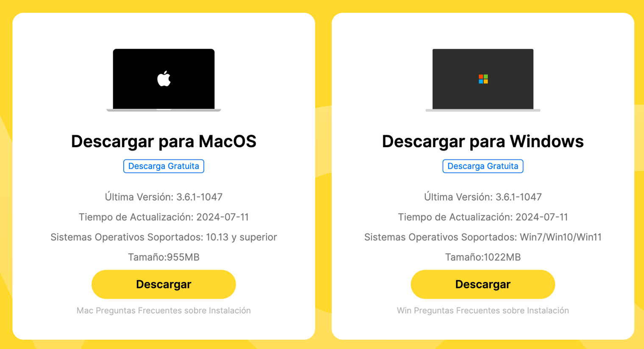
Task: Click the Descargar para MacOS heading
Action: click(x=164, y=141)
